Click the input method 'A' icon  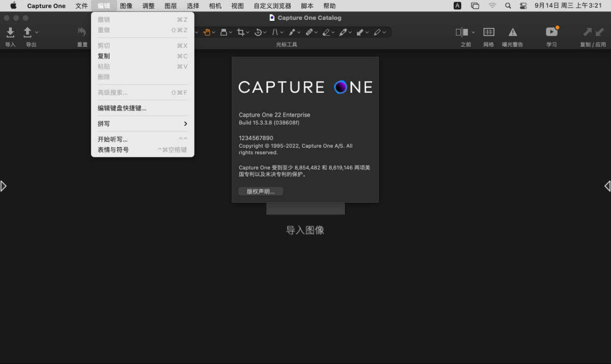pyautogui.click(x=457, y=6)
